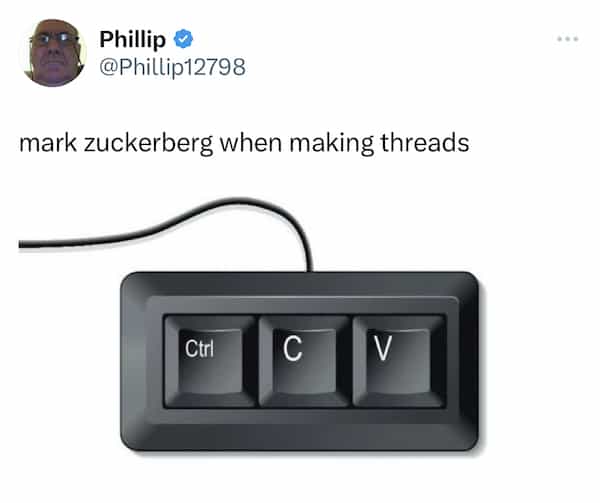The image size is (600, 503).
Task: Open the Phillip display name link
Action: click(x=132, y=39)
